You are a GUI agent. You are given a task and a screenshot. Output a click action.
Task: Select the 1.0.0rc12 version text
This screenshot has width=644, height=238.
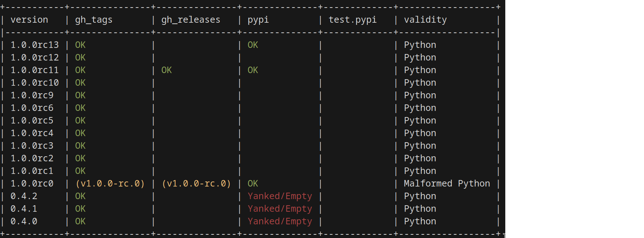click(34, 58)
